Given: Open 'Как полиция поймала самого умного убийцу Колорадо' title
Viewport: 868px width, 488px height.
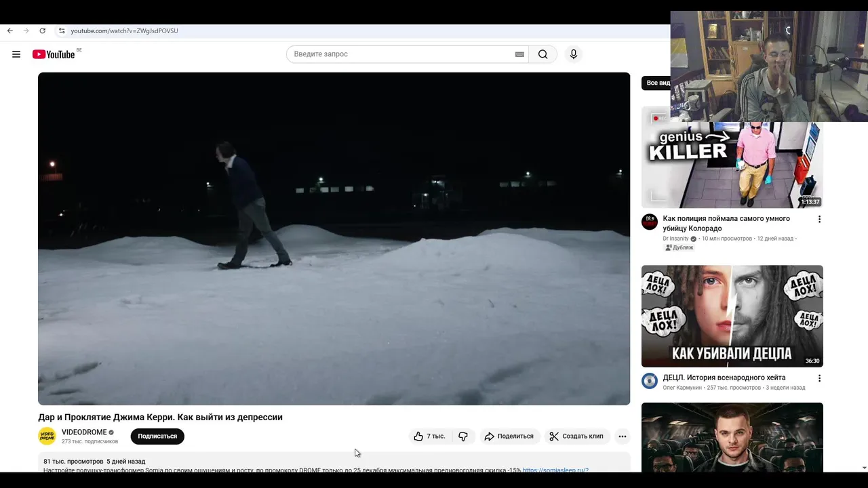Looking at the screenshot, I should (726, 224).
